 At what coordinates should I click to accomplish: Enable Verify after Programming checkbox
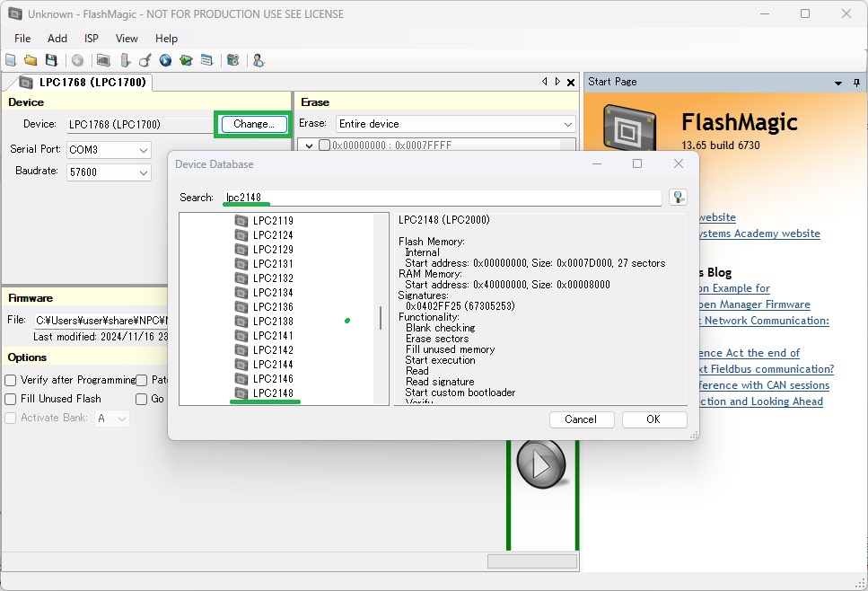[x=11, y=380]
